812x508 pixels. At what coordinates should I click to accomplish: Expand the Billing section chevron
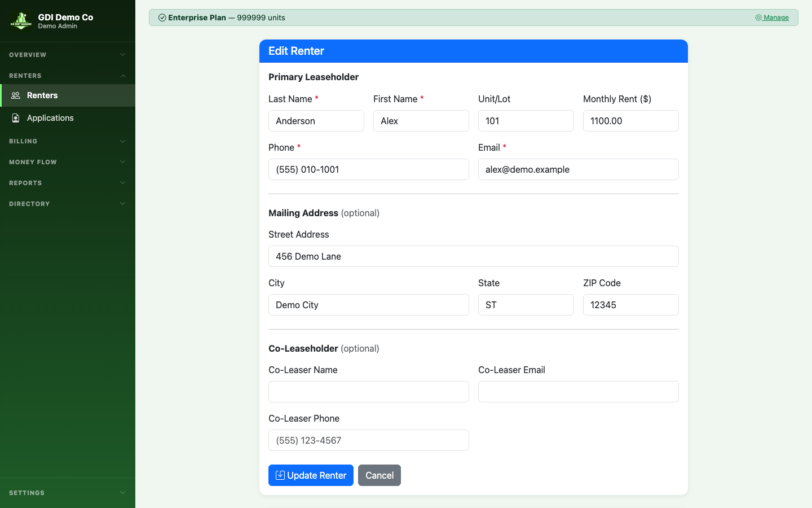coord(123,141)
